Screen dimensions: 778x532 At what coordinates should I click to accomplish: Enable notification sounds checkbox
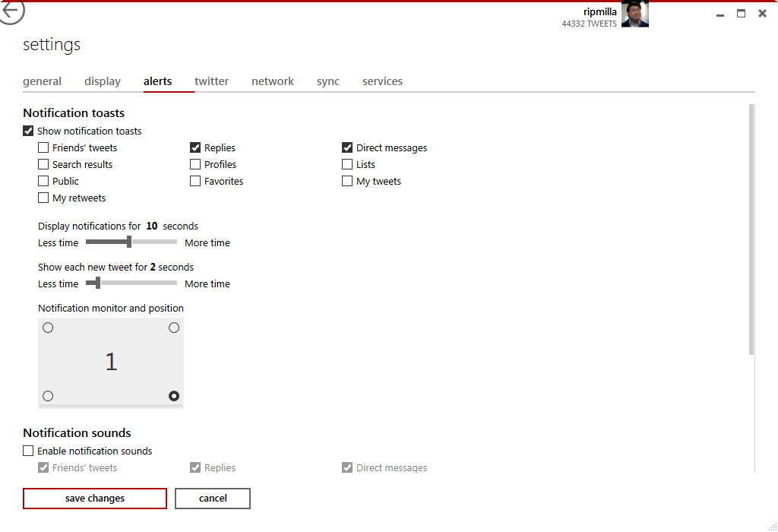29,451
